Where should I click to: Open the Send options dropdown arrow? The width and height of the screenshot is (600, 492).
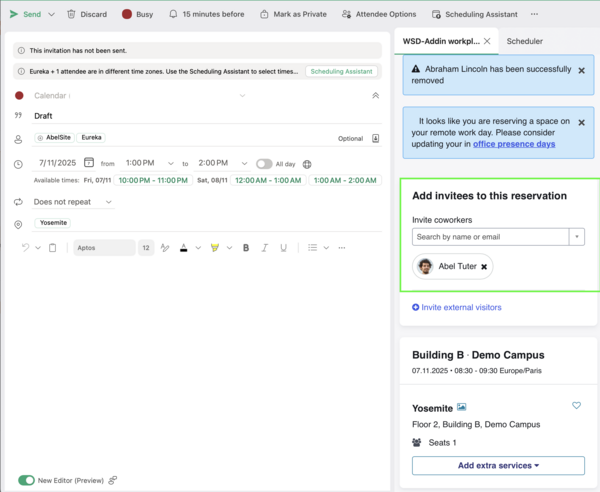click(51, 15)
